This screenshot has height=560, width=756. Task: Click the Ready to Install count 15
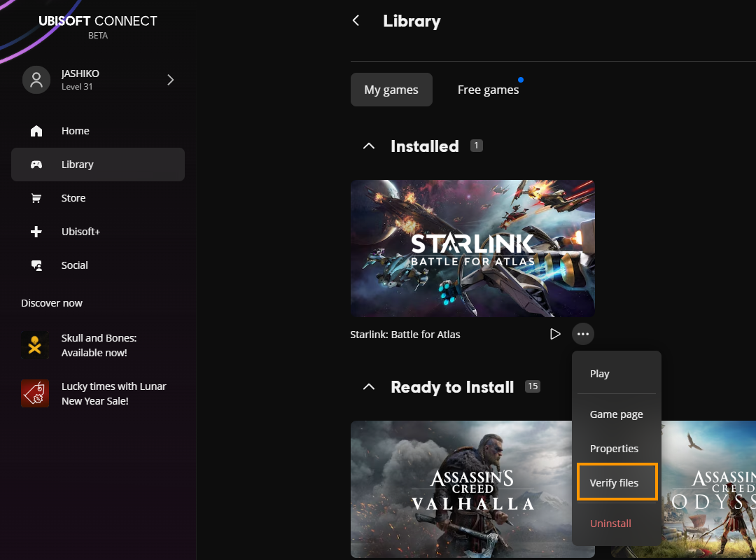(x=532, y=386)
